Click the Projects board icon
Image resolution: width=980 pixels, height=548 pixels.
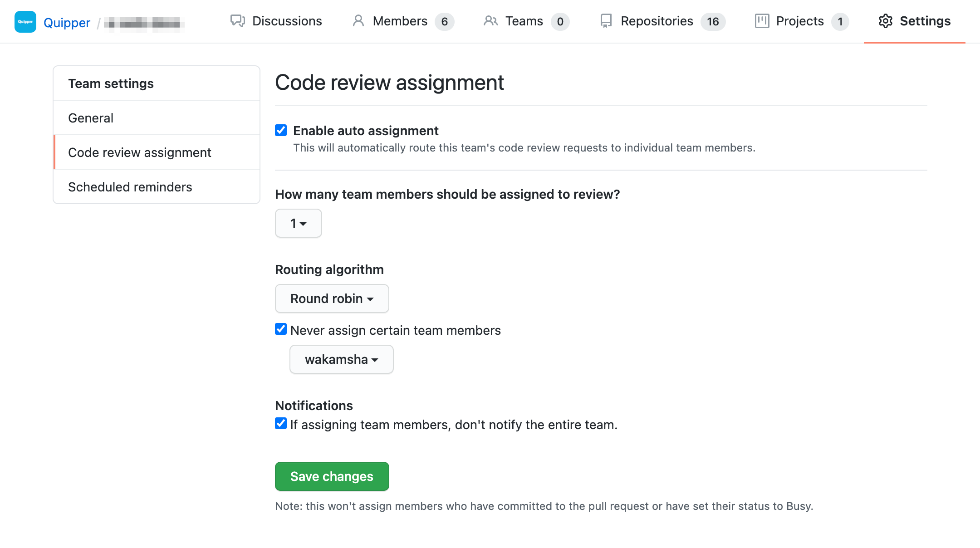pos(762,21)
